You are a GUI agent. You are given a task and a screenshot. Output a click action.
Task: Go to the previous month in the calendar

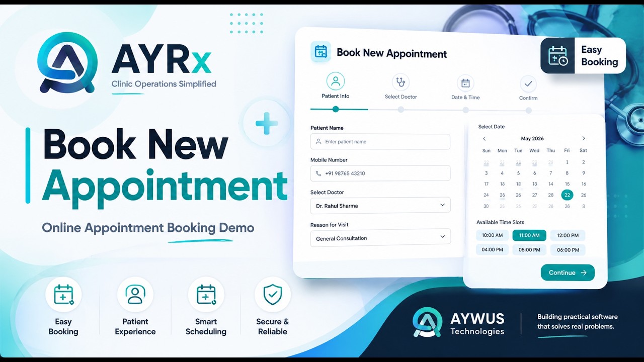485,139
